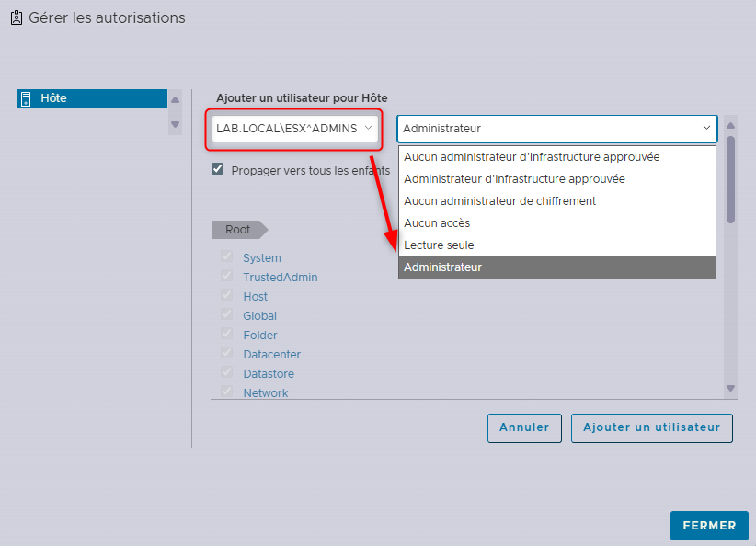Uncheck "Propager vers tous les enfants"
The image size is (756, 546).
(218, 168)
